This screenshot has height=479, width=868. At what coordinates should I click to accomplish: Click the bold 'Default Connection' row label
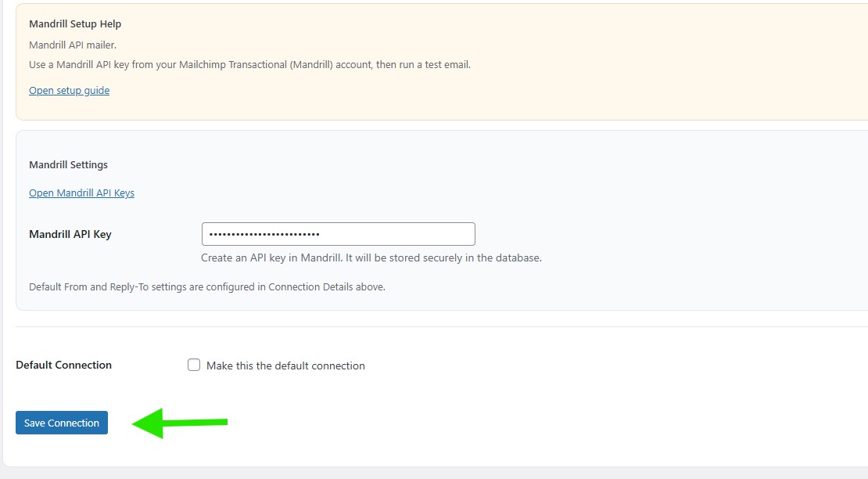coord(63,365)
